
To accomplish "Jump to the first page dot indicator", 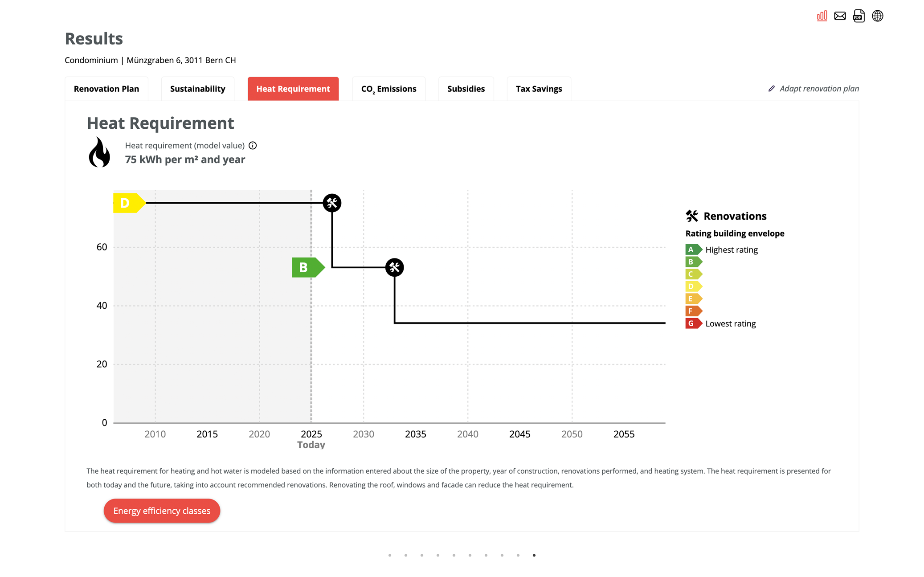I will [x=390, y=555].
